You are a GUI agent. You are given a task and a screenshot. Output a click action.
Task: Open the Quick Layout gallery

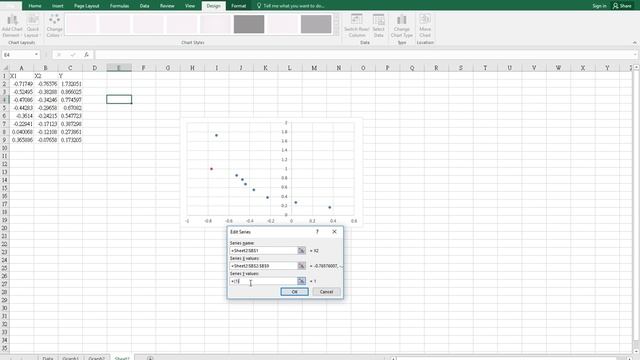coord(33,26)
